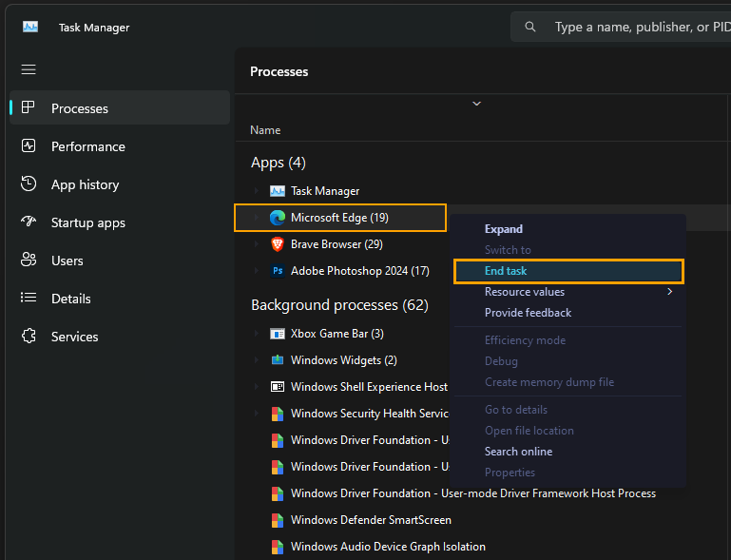This screenshot has height=560, width=731.
Task: Expand the Microsoft Edge process group arrow
Action: point(256,218)
